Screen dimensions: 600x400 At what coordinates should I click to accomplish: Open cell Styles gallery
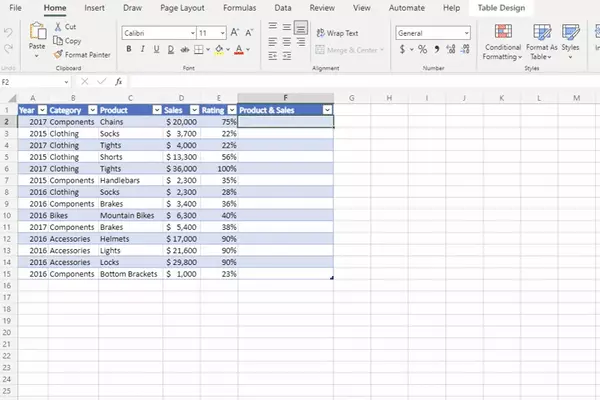(x=570, y=42)
